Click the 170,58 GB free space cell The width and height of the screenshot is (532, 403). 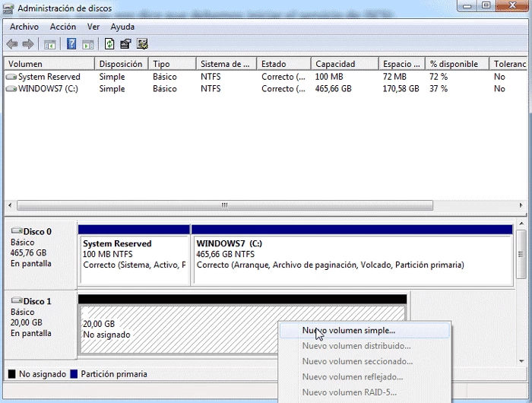(x=401, y=89)
